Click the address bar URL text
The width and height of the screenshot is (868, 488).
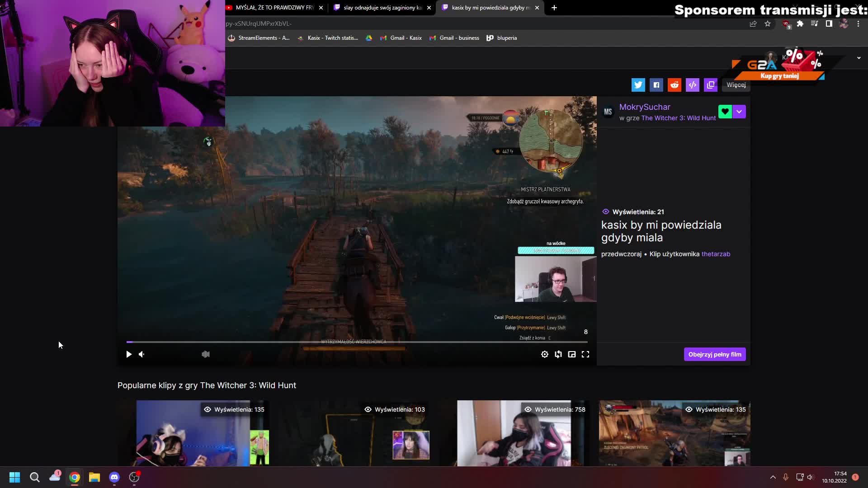259,23
